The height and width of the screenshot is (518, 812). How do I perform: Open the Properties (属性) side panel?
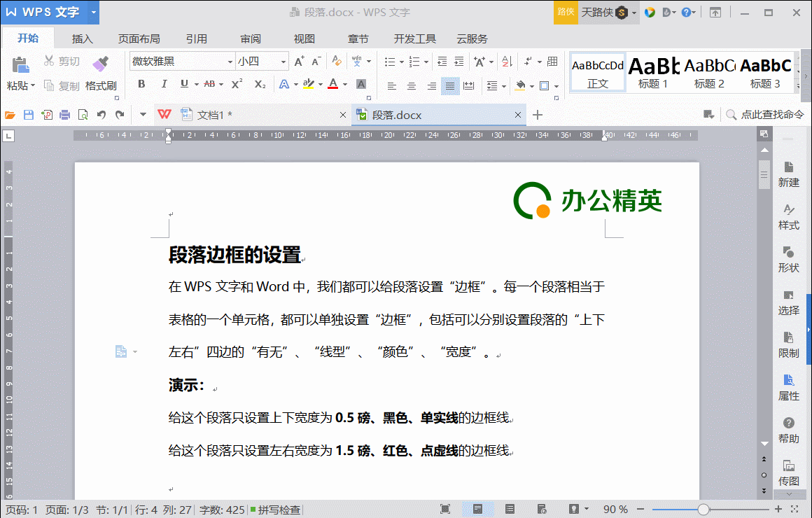[788, 388]
